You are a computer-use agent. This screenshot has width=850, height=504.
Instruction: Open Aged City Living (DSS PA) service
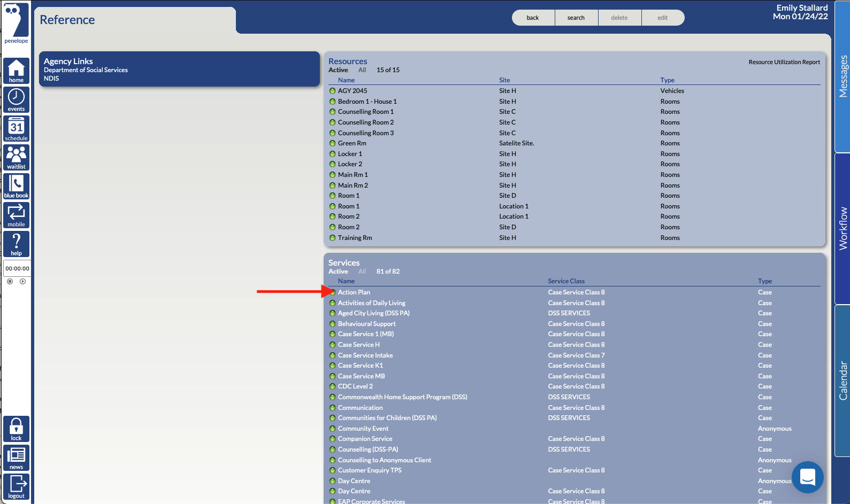[374, 313]
